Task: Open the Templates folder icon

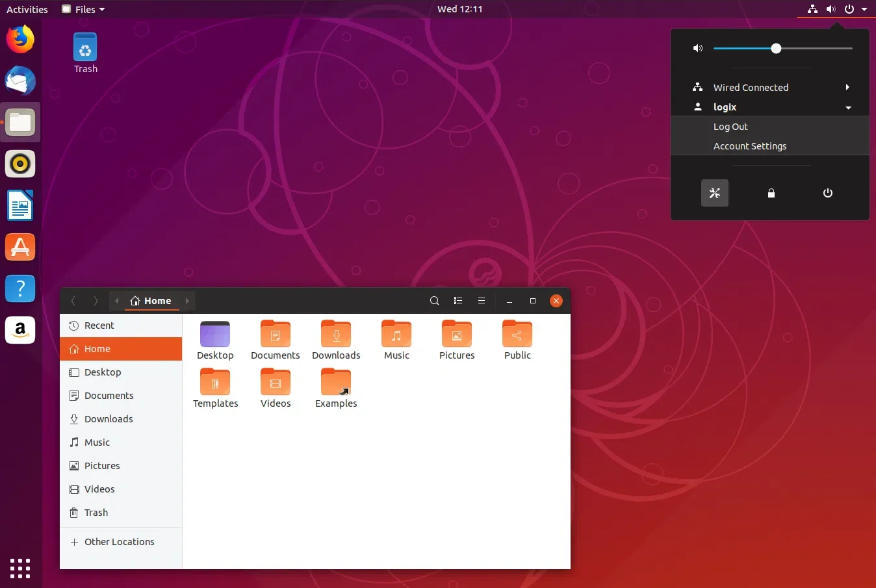Action: point(215,389)
